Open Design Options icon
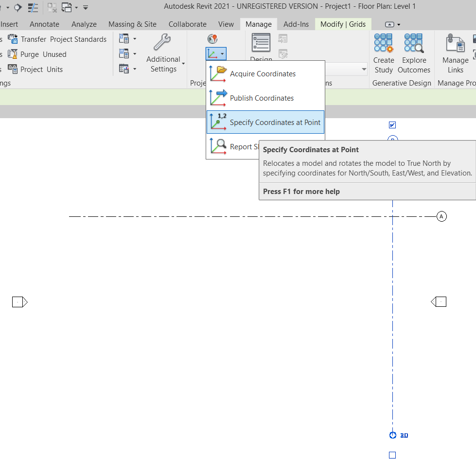476x459 pixels. [x=261, y=43]
